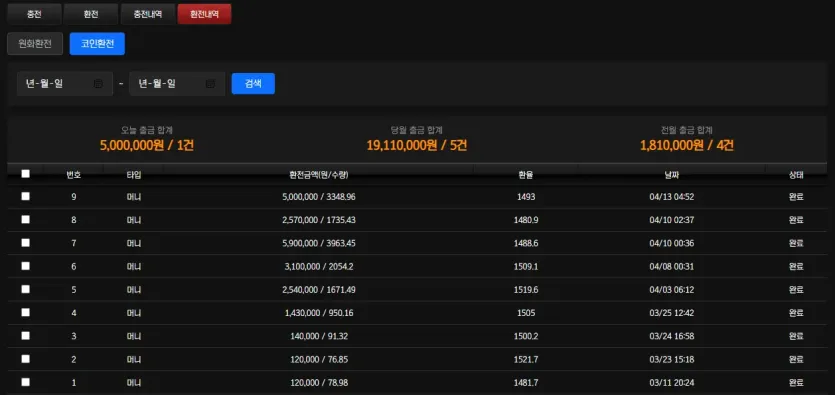This screenshot has height=395, width=835.
Task: Check the box for row number 8
Action: (x=26, y=219)
